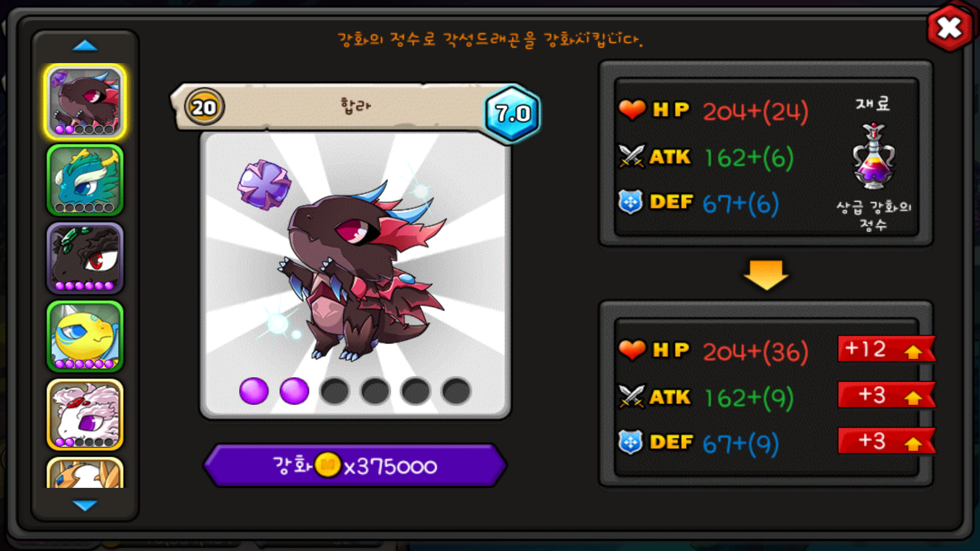
Task: Select the black dragon with red eye
Action: click(85, 258)
